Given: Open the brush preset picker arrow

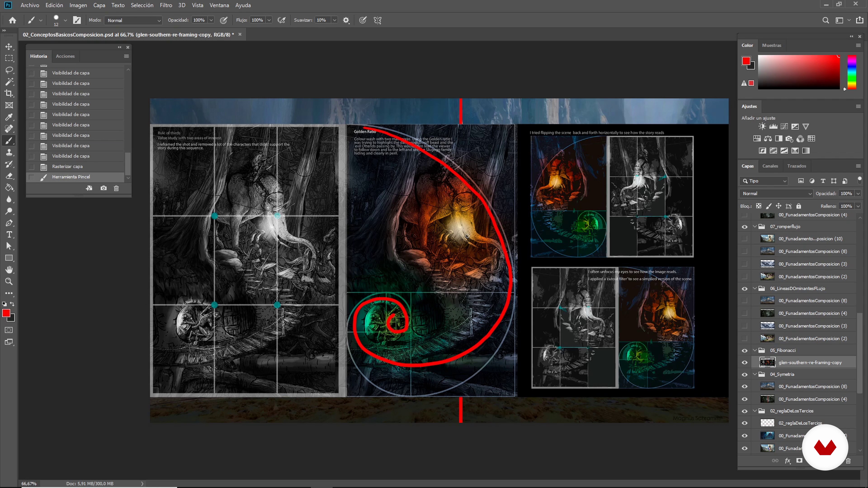Looking at the screenshot, I should pos(65,20).
